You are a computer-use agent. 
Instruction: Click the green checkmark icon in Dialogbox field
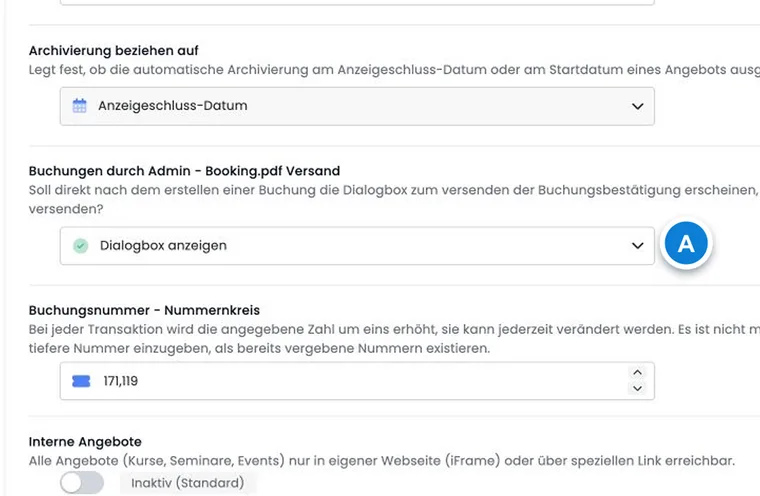(80, 246)
